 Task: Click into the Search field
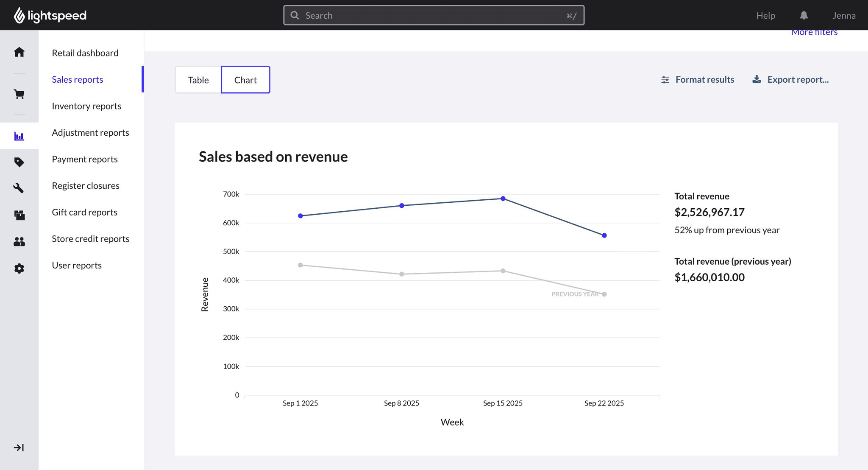click(x=434, y=16)
